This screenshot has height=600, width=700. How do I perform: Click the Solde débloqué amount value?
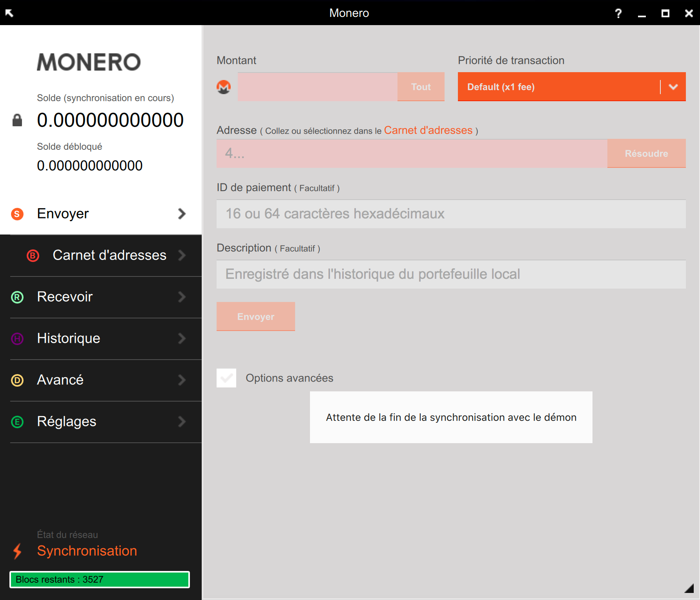(x=90, y=165)
